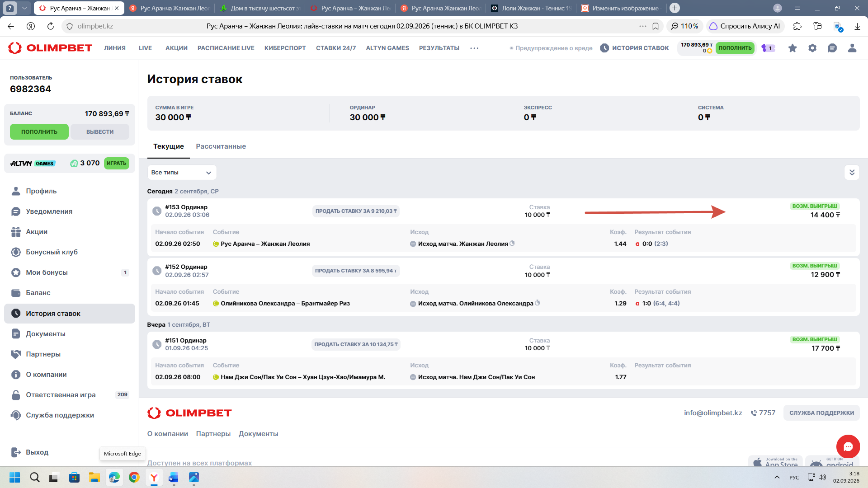
Task: Open LIVE in top navigation
Action: pyautogui.click(x=145, y=48)
